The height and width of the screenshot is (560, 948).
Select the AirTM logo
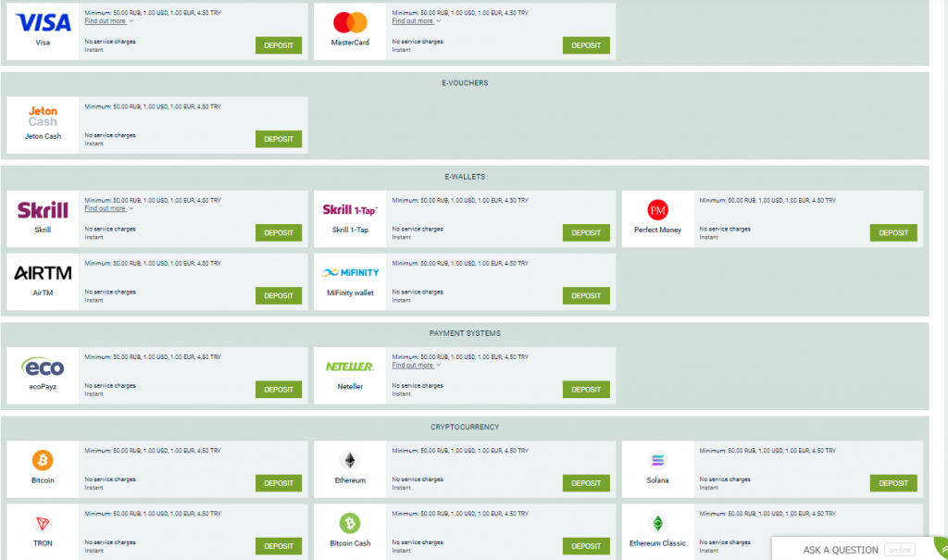tap(43, 273)
